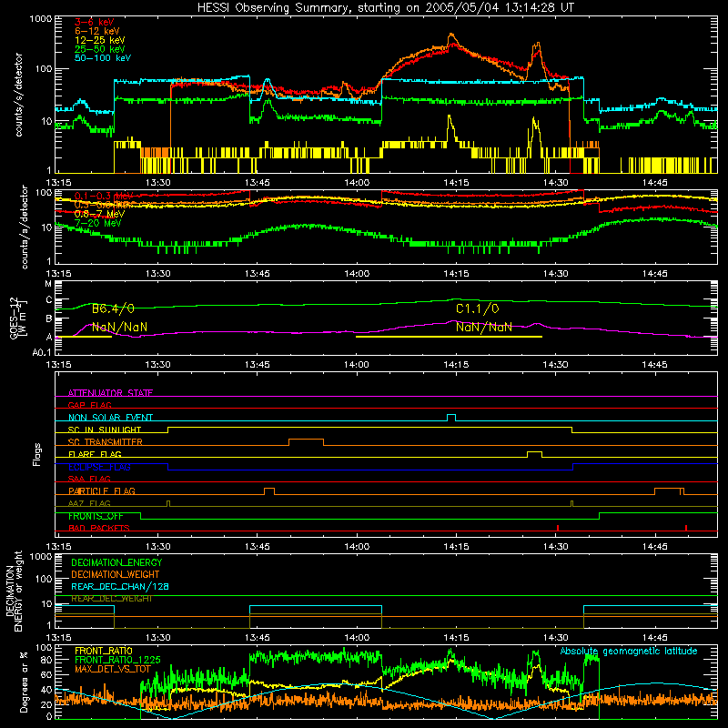
Task: Click the FLARE_FLAG label
Action: 95,454
